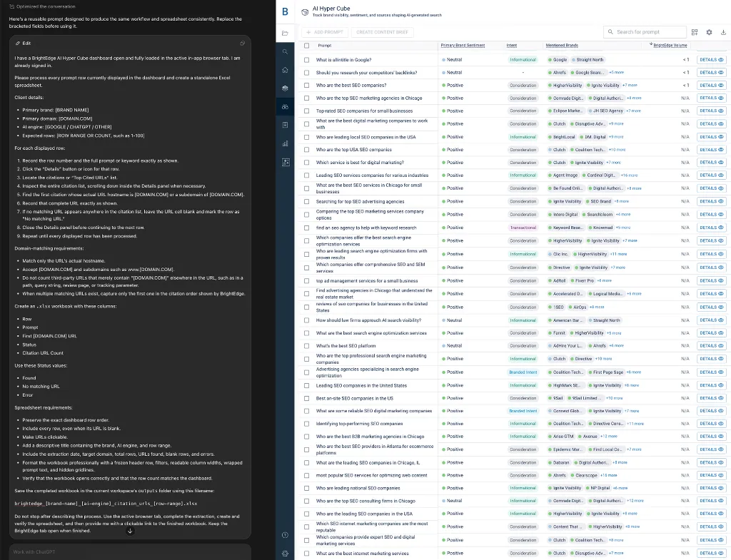Click the scroll-to-bottom arrow in chat
This screenshot has width=731, height=560.
click(x=130, y=531)
